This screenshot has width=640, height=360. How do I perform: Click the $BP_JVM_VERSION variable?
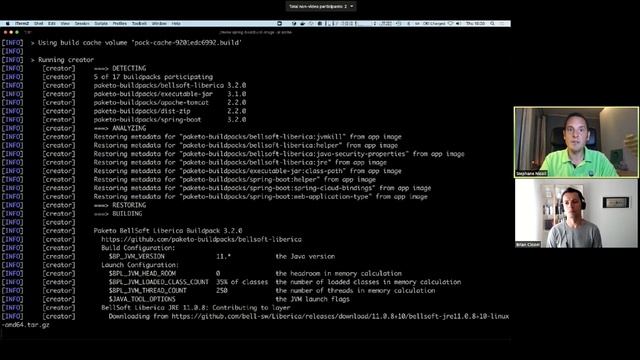pyautogui.click(x=136, y=256)
